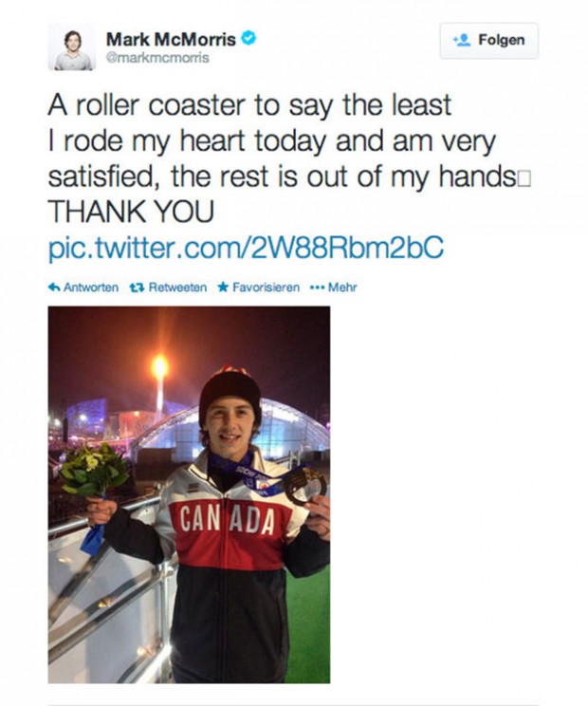Open the attached photo of the athlete

189,493
